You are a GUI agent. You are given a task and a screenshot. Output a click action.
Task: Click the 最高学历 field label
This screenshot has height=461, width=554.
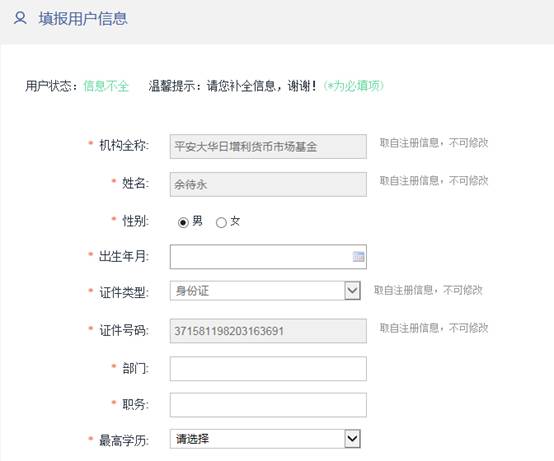(124, 440)
